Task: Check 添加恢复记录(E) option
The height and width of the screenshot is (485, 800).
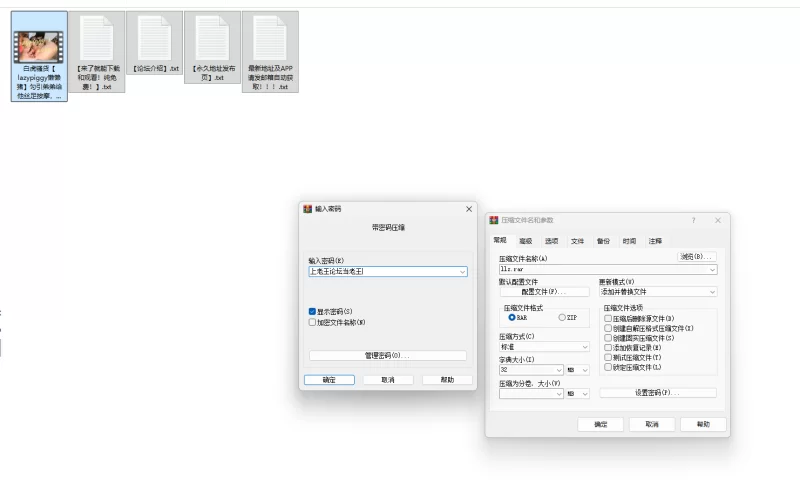Action: 608,347
